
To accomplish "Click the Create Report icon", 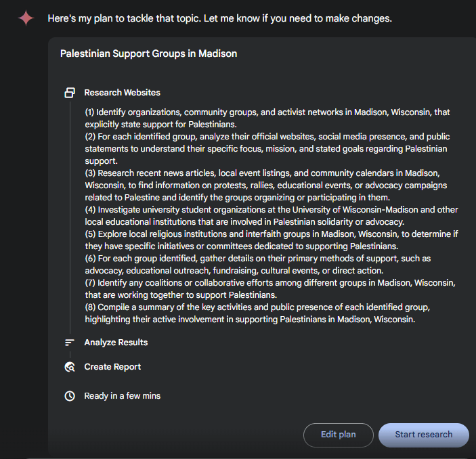I will tap(69, 367).
